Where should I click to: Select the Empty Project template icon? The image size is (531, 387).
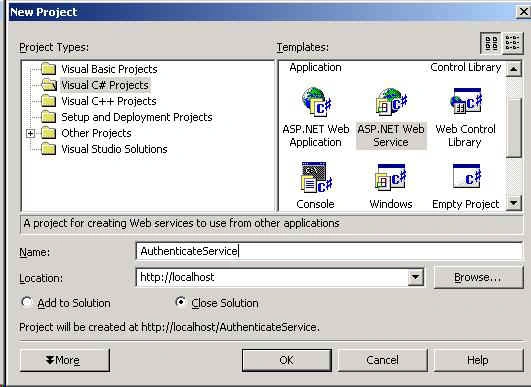[x=467, y=176]
